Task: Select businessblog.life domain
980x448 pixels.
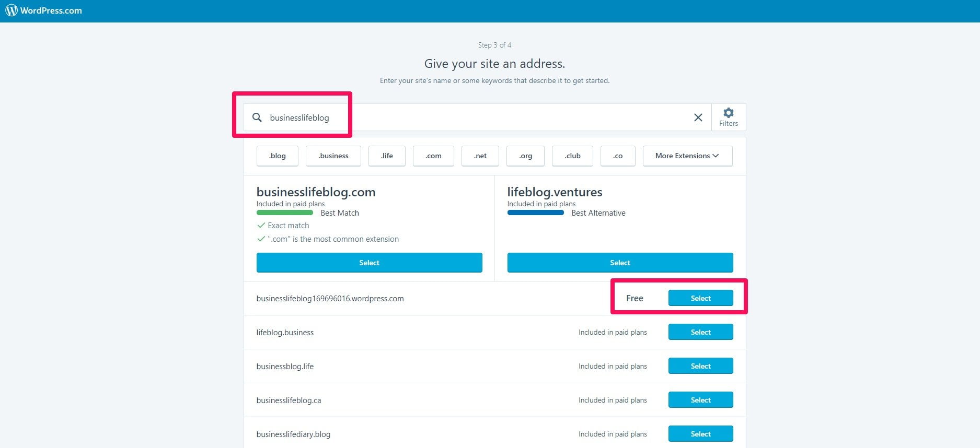Action: pyautogui.click(x=701, y=366)
